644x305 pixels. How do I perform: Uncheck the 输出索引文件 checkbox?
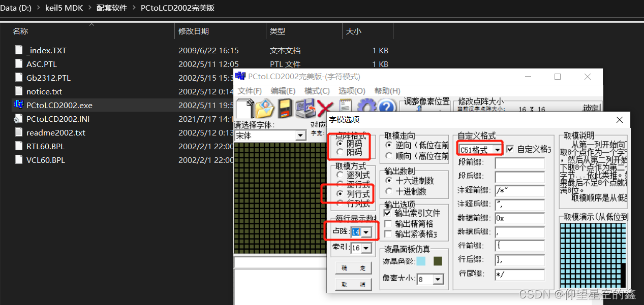(x=387, y=213)
